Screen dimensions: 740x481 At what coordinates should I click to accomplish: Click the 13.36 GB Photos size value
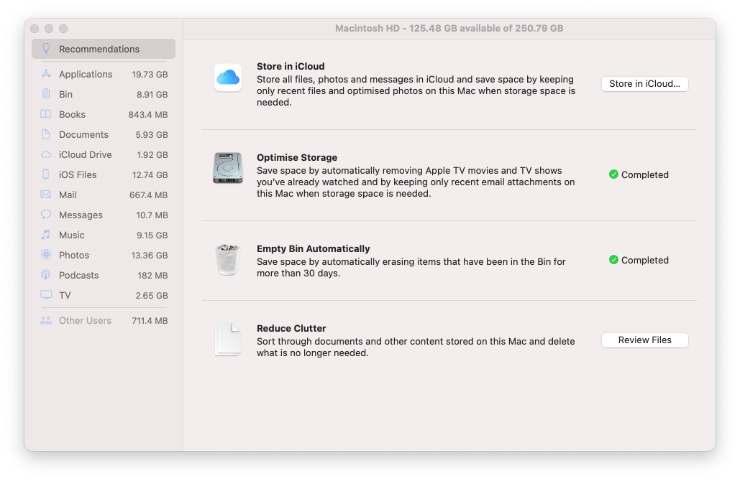click(150, 255)
